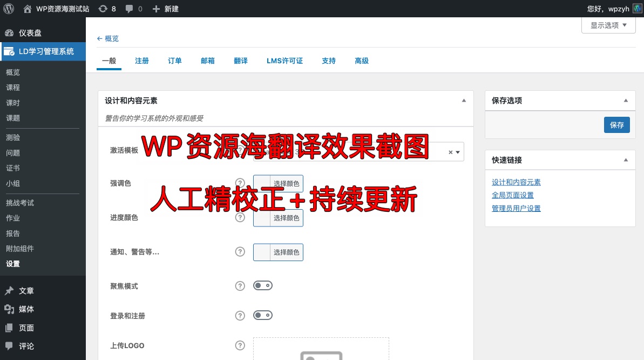Screen dimensions: 644x360
Task: Click the WP资源海测试站 site name
Action: 63,9
